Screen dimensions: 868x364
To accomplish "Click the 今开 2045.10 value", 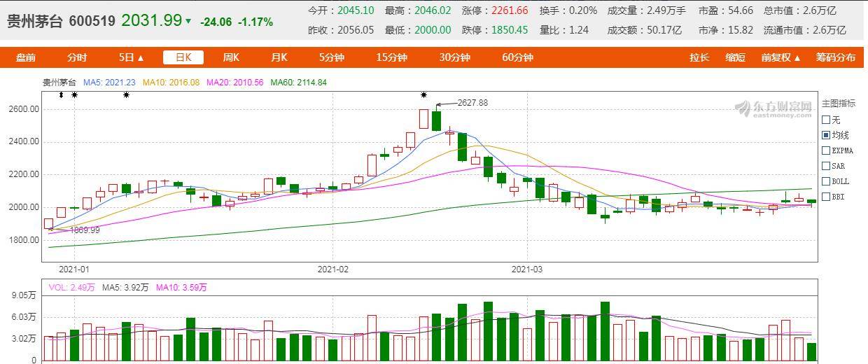I will [356, 10].
